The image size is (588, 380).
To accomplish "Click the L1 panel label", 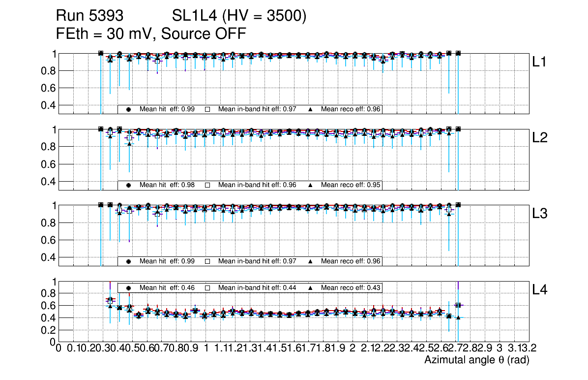I will pos(540,62).
